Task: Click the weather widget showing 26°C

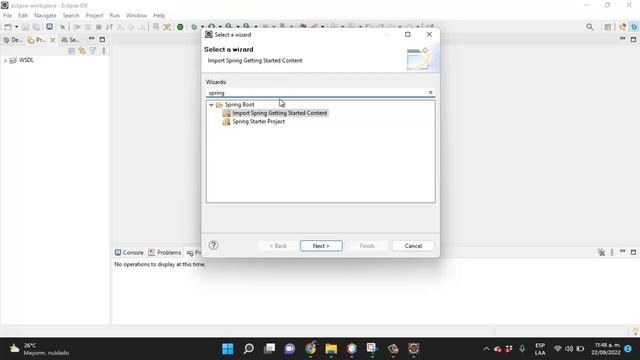Action: click(40, 349)
